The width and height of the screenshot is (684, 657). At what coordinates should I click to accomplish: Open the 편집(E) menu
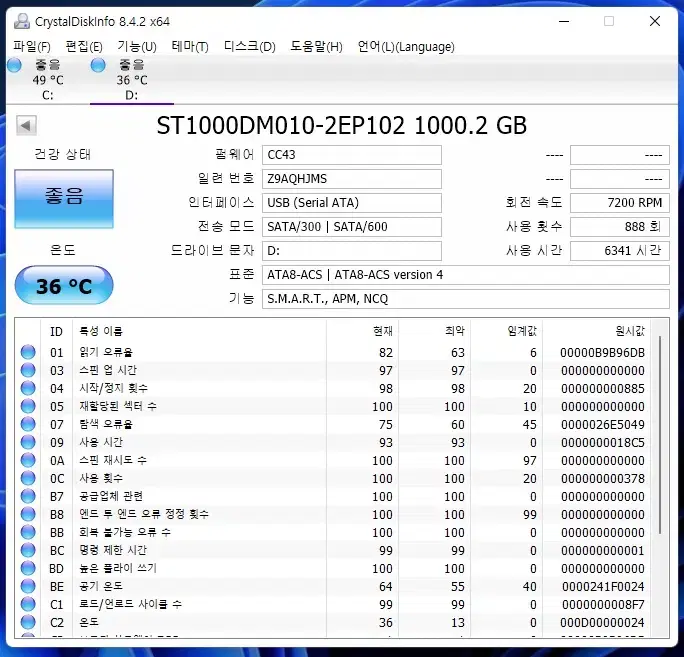(x=84, y=46)
